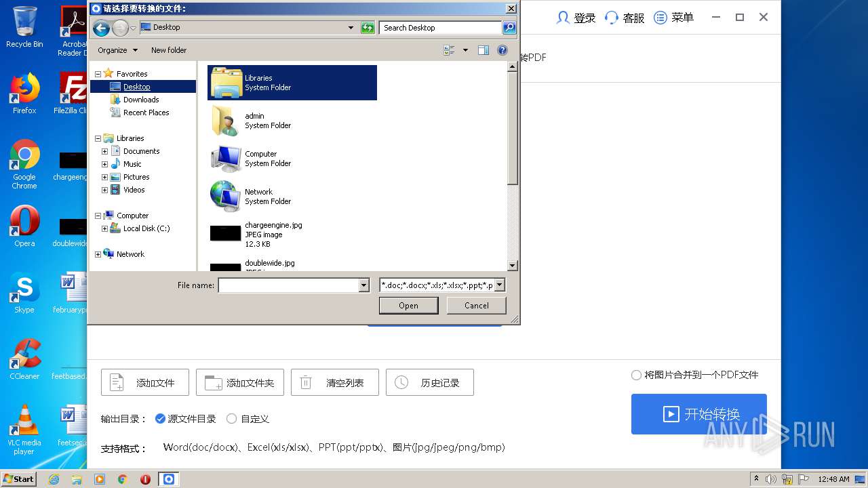
Task: Click 客服 customer service in converter
Action: pyautogui.click(x=625, y=18)
